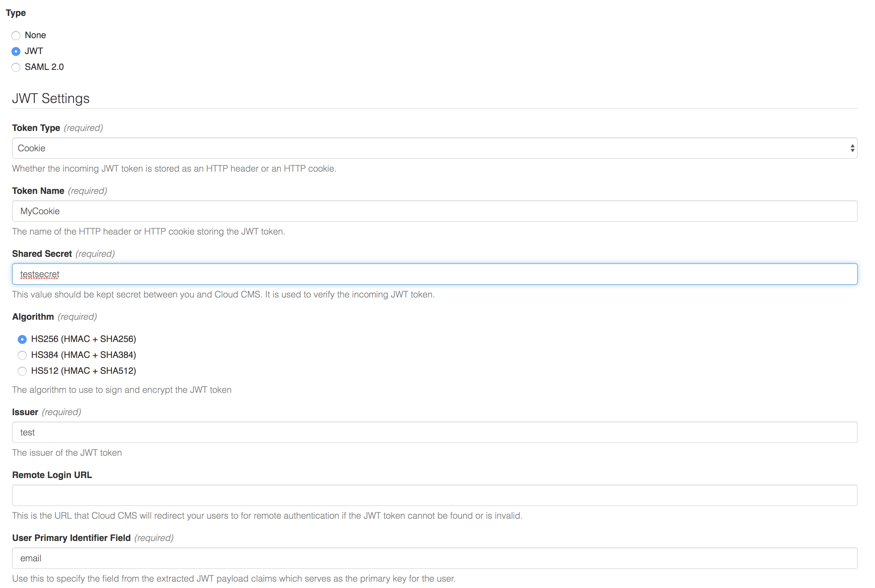Select HS384 (HMAC + SHA384) algorithm

pyautogui.click(x=22, y=355)
